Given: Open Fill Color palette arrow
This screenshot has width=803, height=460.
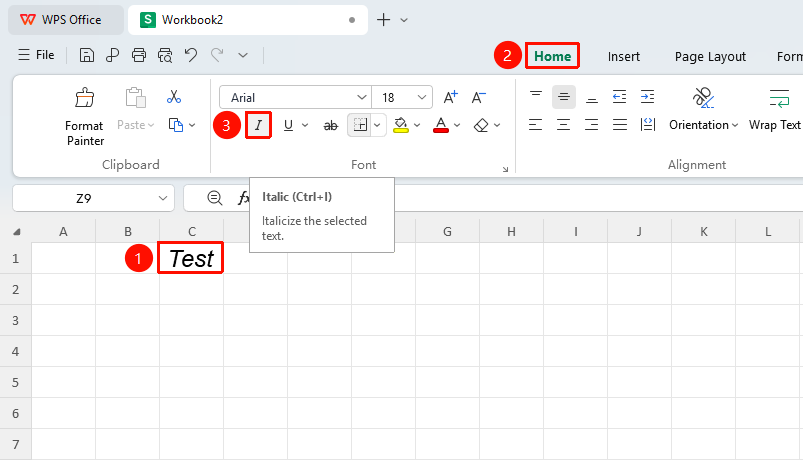Looking at the screenshot, I should (x=417, y=125).
